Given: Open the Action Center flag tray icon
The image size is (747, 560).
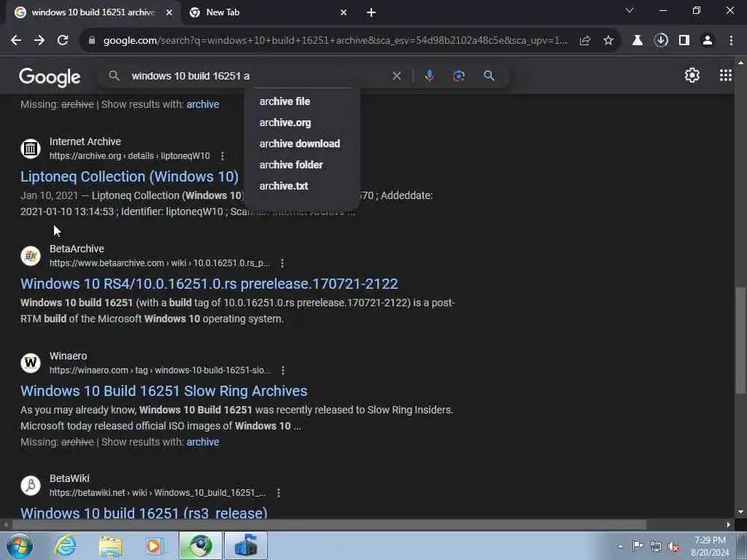Looking at the screenshot, I should pyautogui.click(x=638, y=545).
